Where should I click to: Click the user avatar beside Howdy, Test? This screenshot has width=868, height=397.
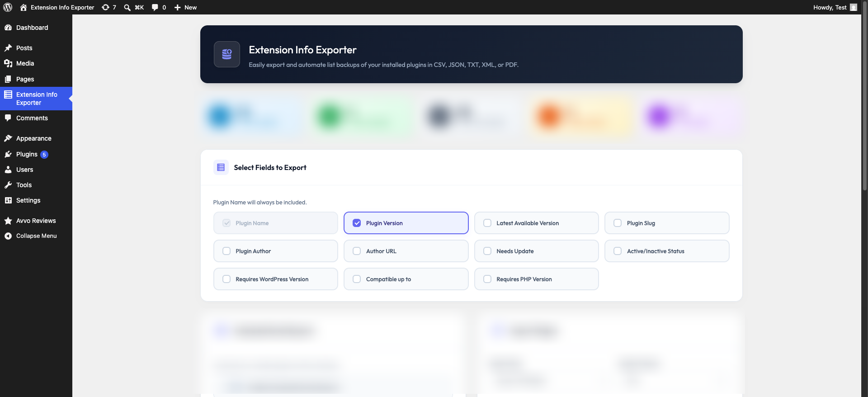(854, 7)
